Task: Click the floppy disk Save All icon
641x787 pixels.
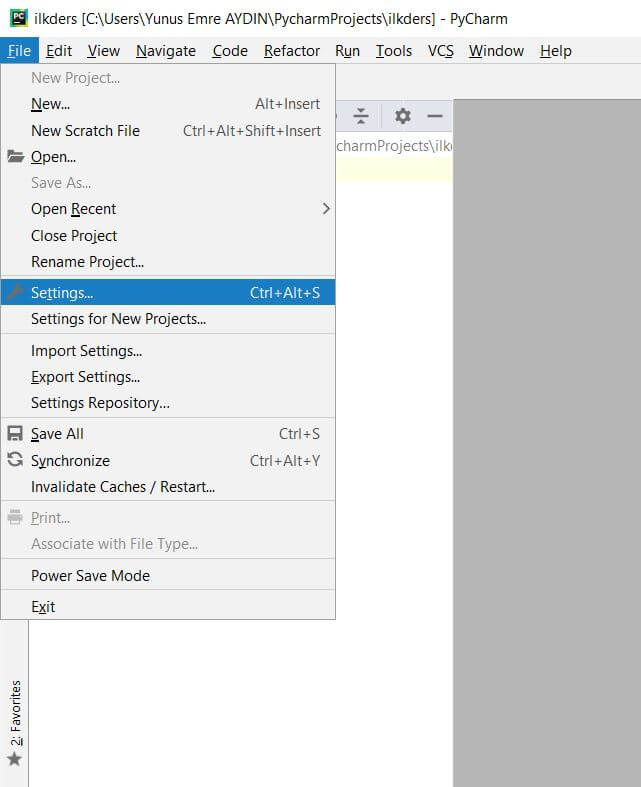Action: coord(15,433)
